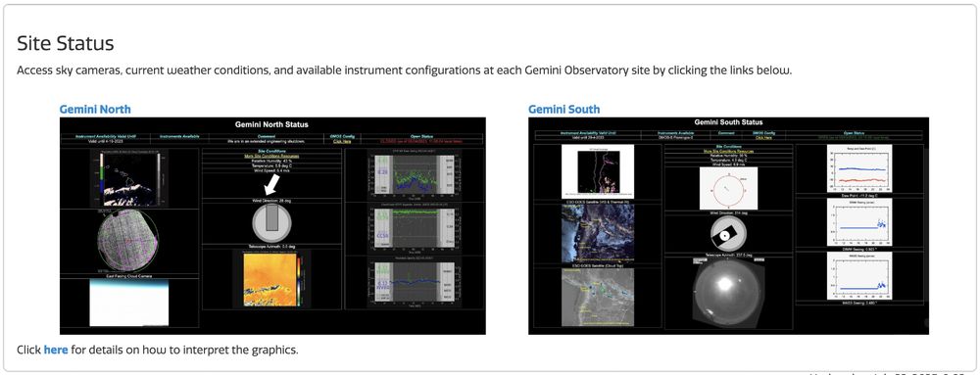Image resolution: width=980 pixels, height=375 pixels.
Task: Click the Gemini South wind direction compass circle
Action: pos(728,188)
